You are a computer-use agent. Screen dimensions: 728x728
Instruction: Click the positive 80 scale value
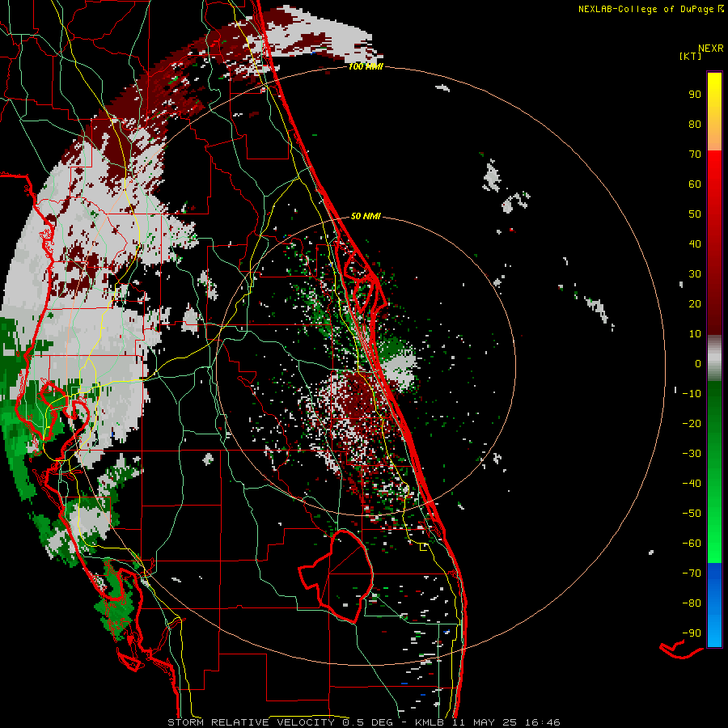coord(695,124)
